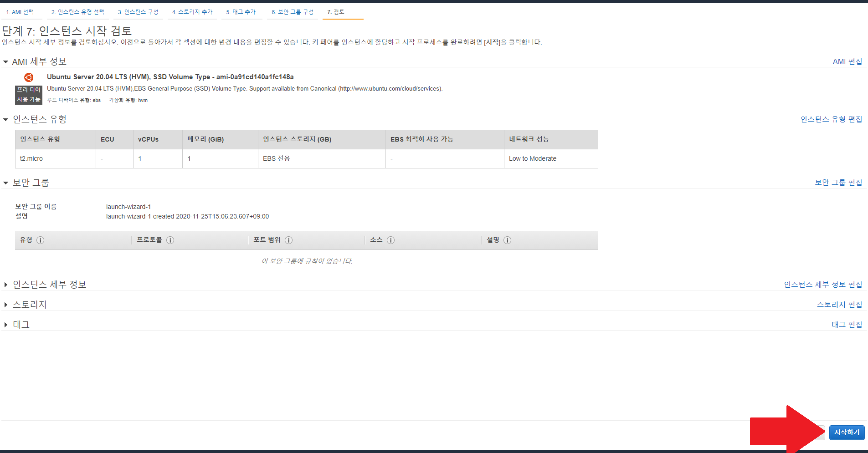Click the vCPUs column header
Image resolution: width=868 pixels, height=453 pixels.
[158, 139]
